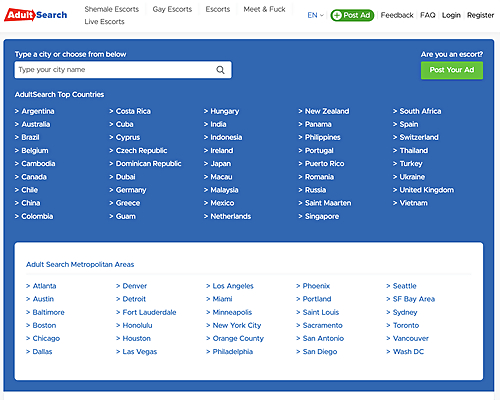Image resolution: width=500 pixels, height=400 pixels.
Task: Open the EN language dropdown
Action: [x=315, y=15]
